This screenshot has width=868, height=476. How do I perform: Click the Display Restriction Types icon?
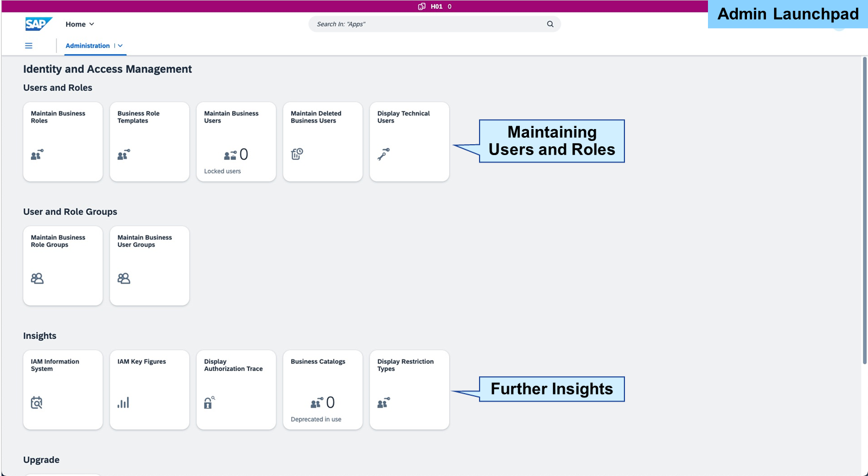coord(384,403)
